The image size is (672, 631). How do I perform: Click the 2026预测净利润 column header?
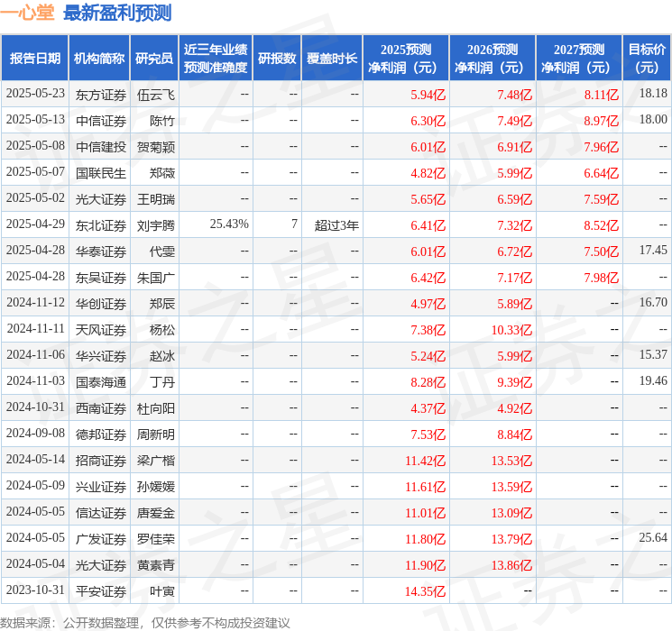tap(492, 59)
